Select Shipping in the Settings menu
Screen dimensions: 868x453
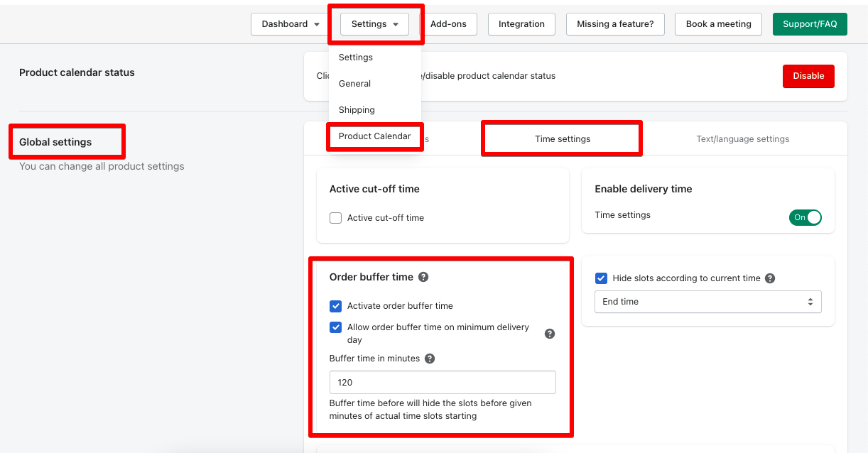tap(357, 110)
